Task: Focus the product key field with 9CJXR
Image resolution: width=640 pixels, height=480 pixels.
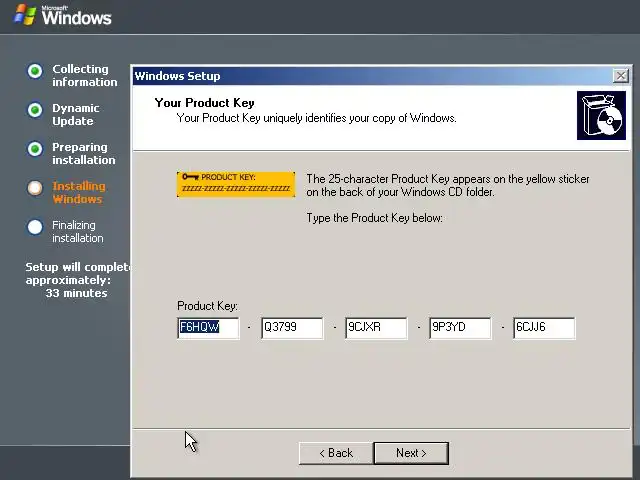Action: click(x=376, y=328)
